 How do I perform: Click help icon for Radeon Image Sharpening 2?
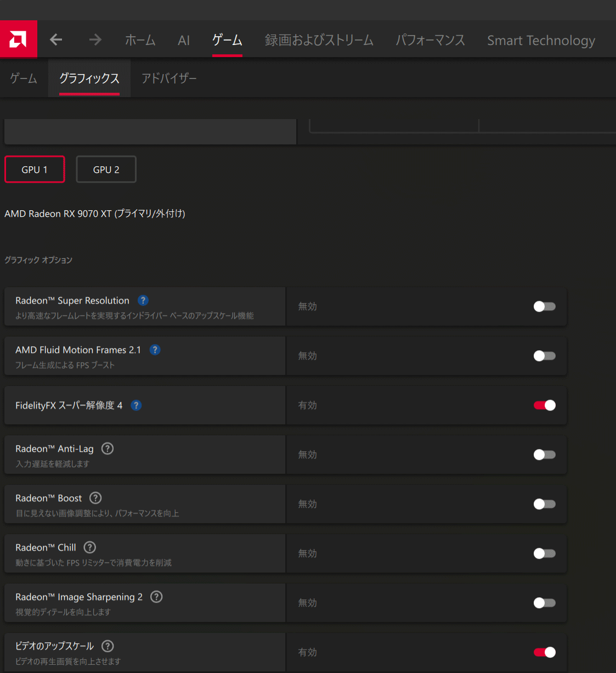[x=156, y=597]
